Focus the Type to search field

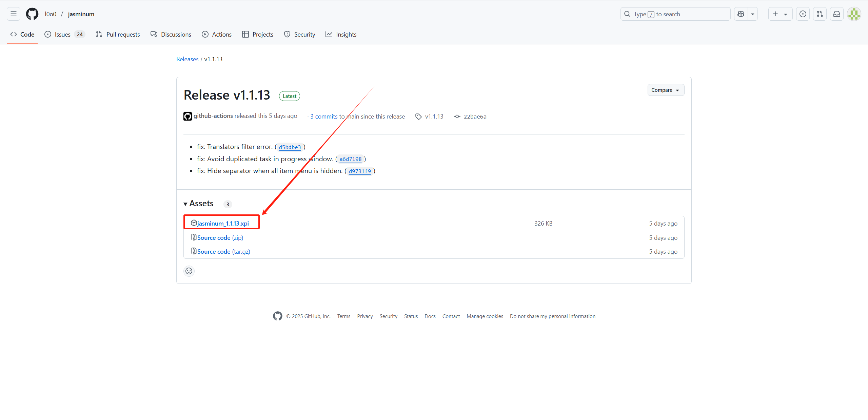(675, 14)
